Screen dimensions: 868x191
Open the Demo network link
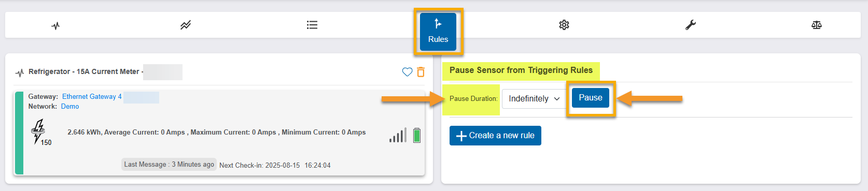tap(70, 106)
